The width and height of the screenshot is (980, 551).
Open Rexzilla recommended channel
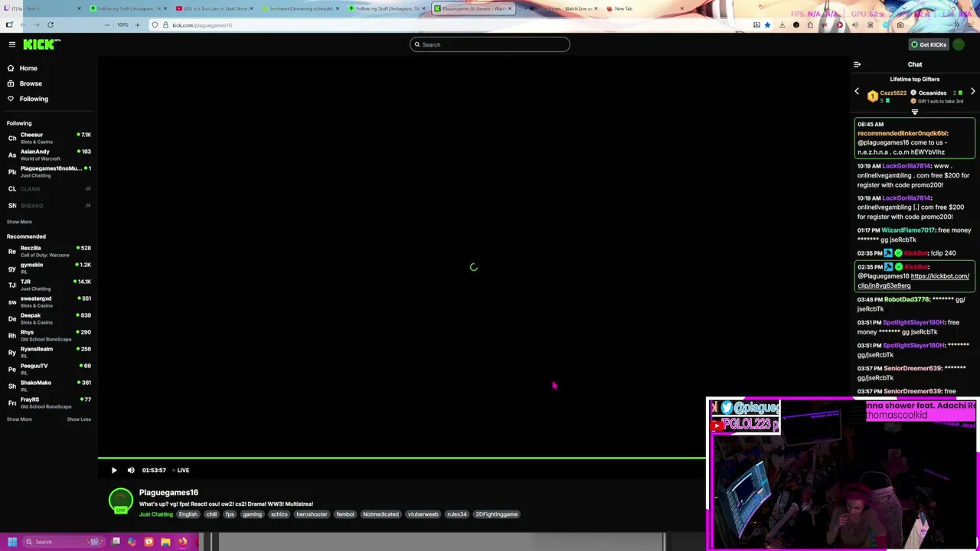[49, 251]
